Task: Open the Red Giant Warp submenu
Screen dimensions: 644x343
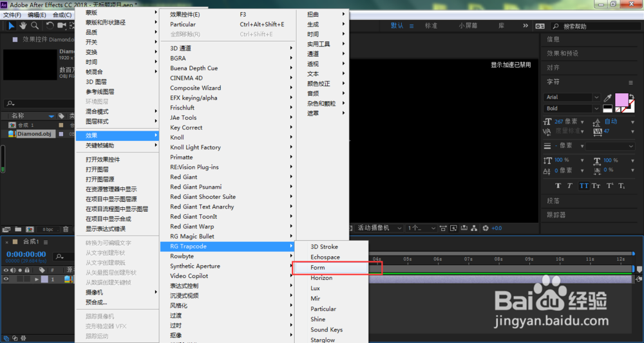Action: (x=227, y=227)
